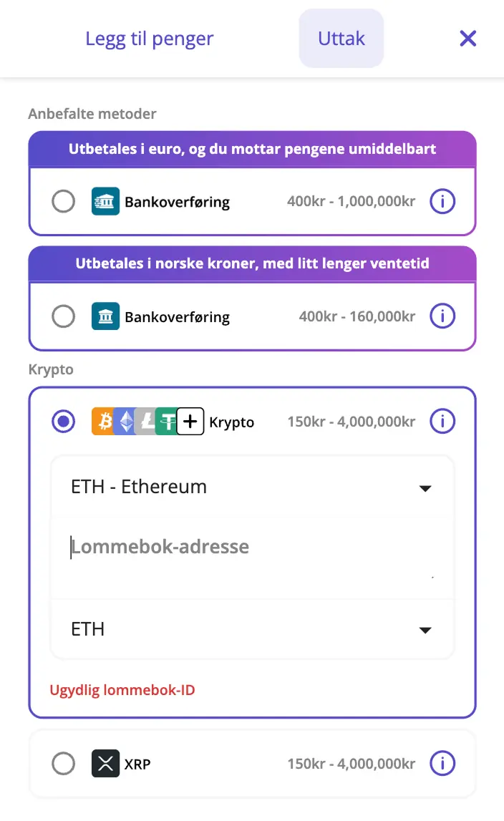Switch to the Legg til penger tab

pyautogui.click(x=150, y=39)
